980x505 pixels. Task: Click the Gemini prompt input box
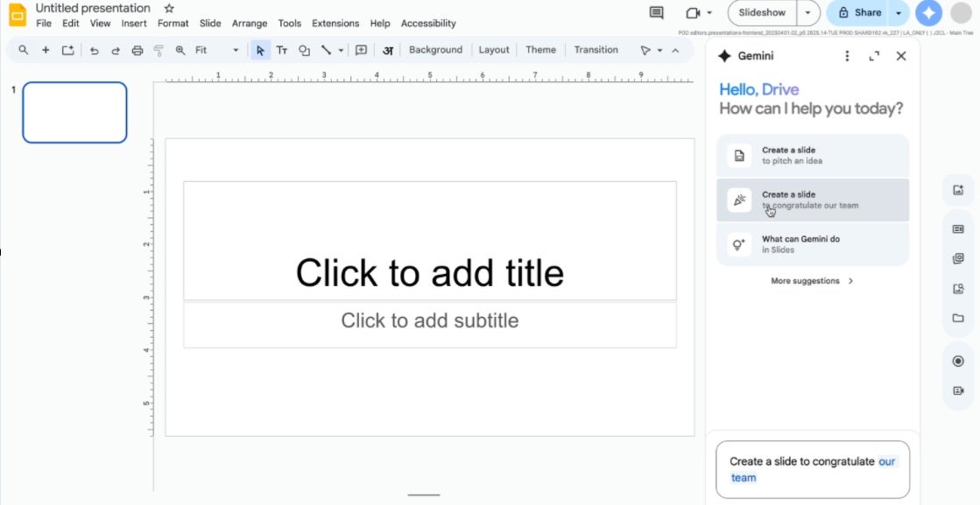tap(812, 469)
